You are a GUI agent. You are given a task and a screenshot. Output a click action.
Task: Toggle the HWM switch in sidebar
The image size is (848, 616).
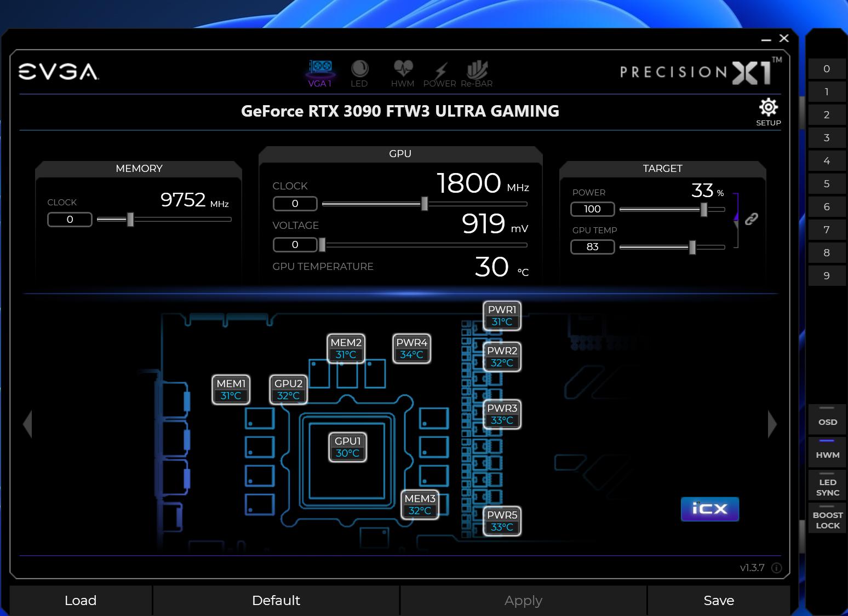click(827, 450)
